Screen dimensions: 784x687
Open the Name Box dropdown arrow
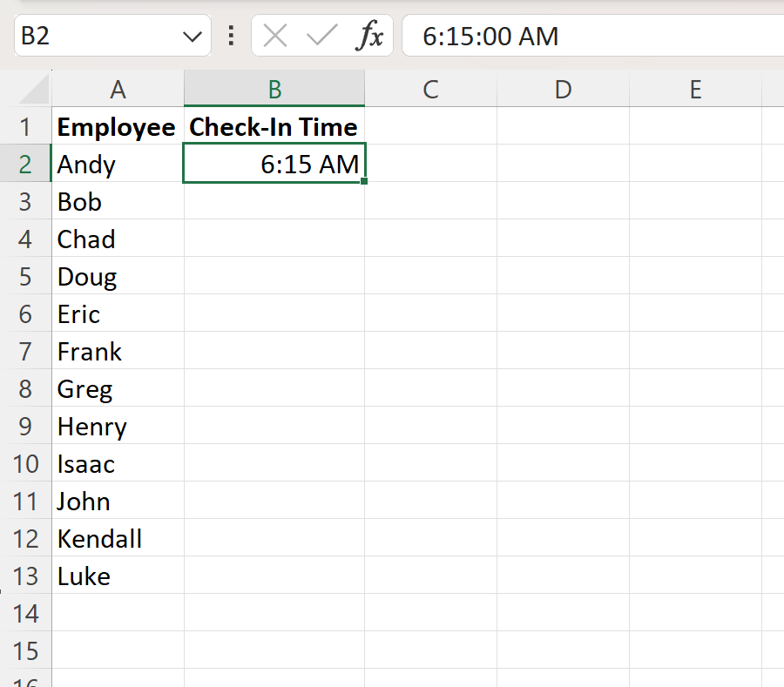193,36
